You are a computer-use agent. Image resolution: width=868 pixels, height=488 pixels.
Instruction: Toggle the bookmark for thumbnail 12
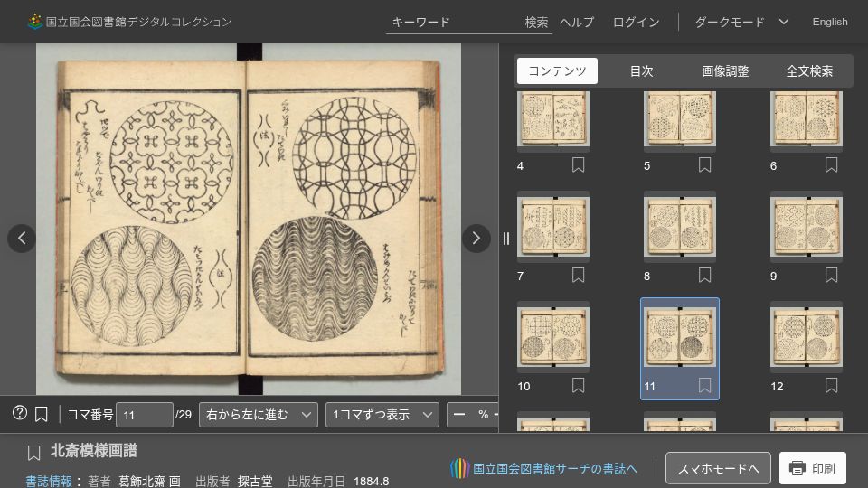point(831,385)
